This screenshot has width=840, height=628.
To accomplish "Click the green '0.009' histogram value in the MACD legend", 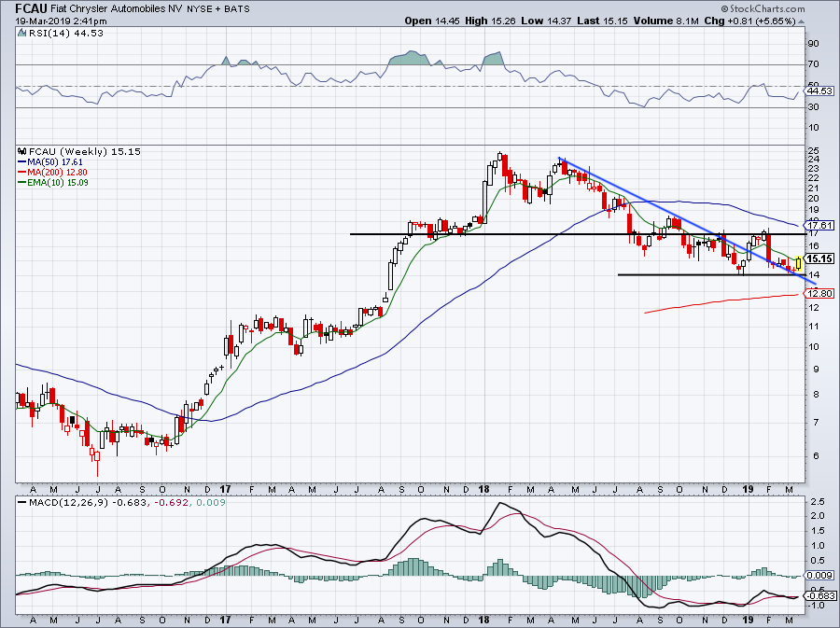I will pyautogui.click(x=211, y=503).
